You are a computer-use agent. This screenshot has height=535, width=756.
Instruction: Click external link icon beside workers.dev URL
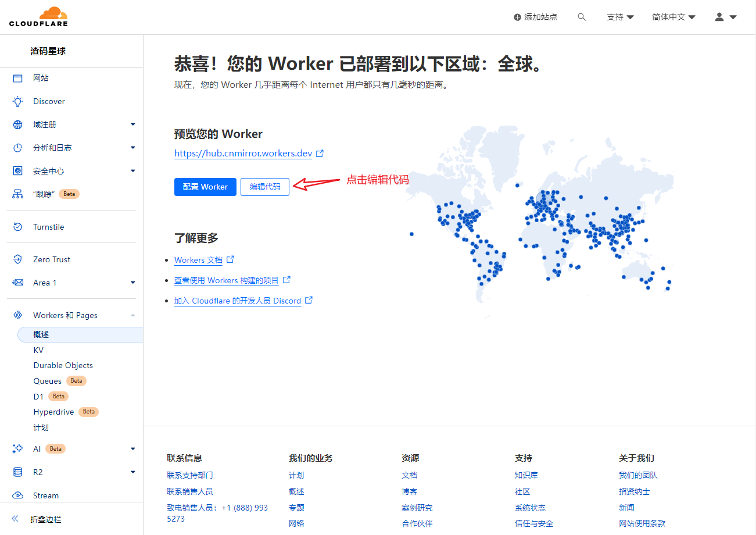pos(320,154)
